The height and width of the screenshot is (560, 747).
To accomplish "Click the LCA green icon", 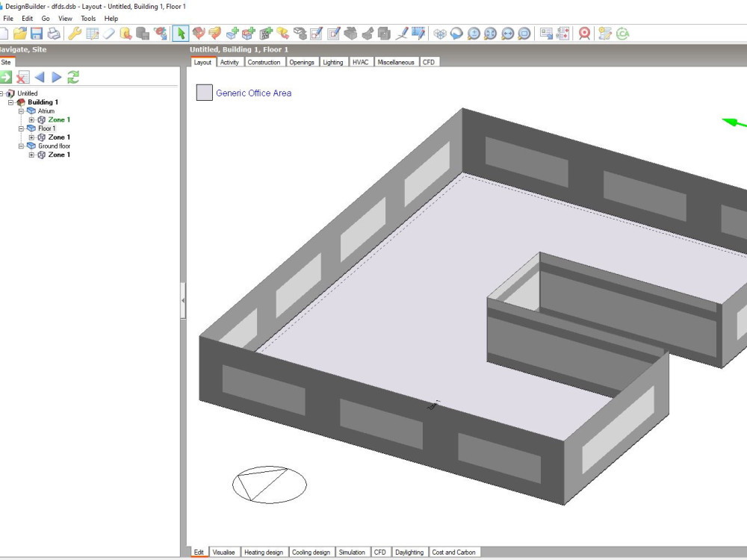I will pyautogui.click(x=623, y=34).
